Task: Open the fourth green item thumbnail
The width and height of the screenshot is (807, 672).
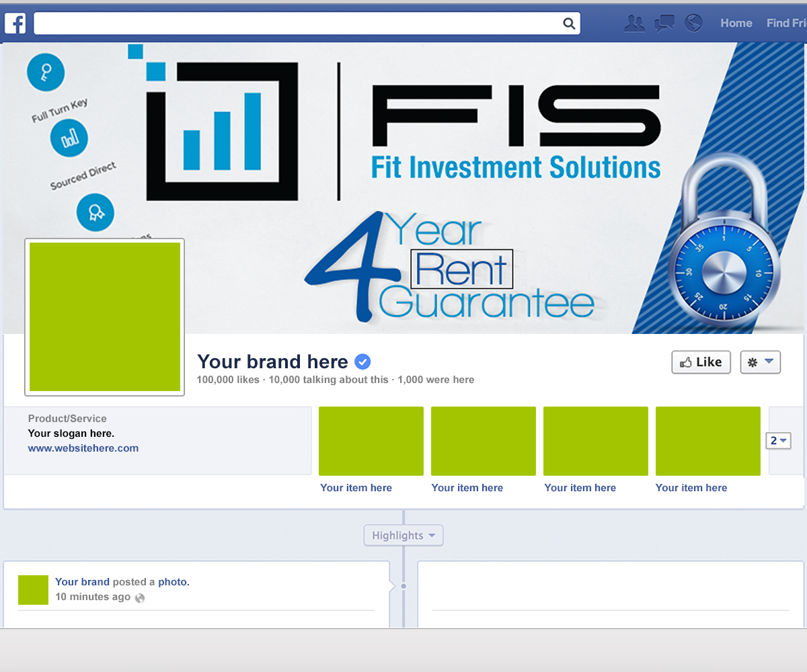Action: (x=708, y=441)
